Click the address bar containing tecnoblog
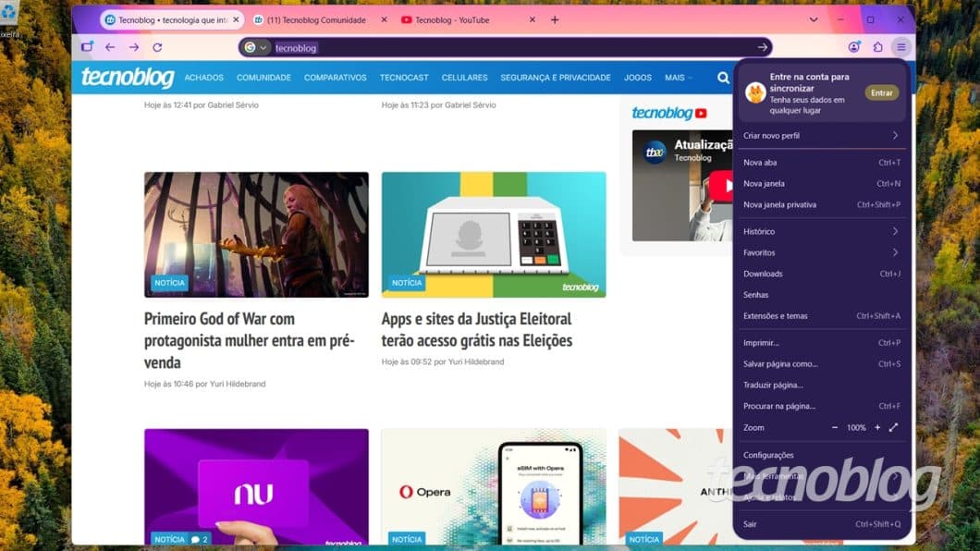 click(505, 47)
